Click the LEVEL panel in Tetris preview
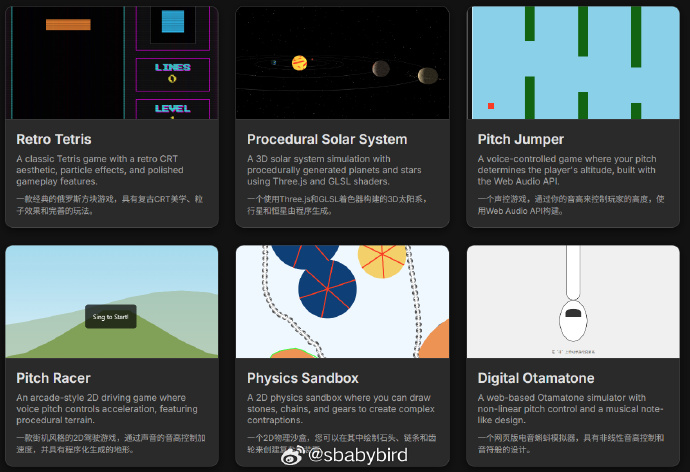The width and height of the screenshot is (690, 472). pos(172,108)
